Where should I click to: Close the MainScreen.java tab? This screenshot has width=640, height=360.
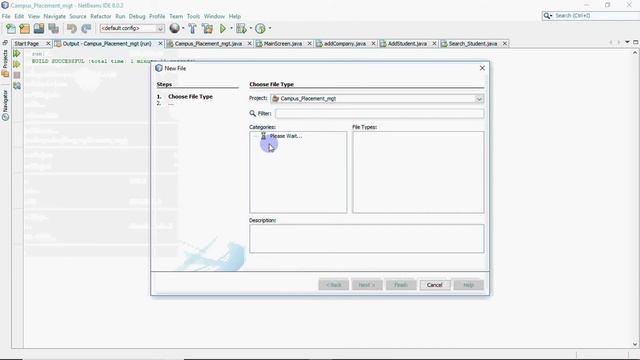[x=309, y=43]
